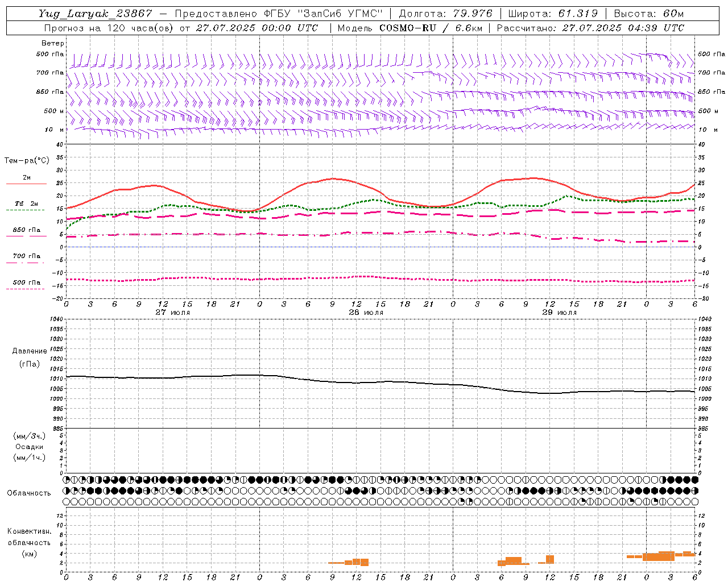The height and width of the screenshot is (582, 728).
Task: Click the model label COSMO-RU / 6.6км
Action: coord(431,28)
